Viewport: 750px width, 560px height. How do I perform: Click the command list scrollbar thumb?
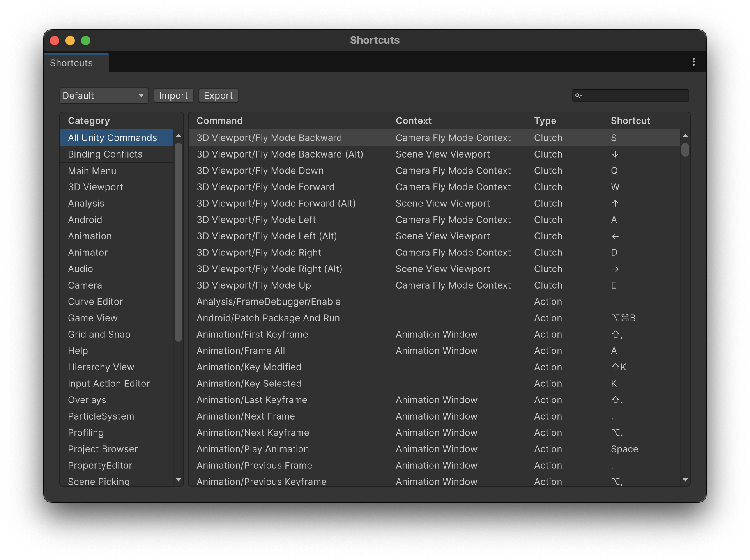tap(685, 150)
